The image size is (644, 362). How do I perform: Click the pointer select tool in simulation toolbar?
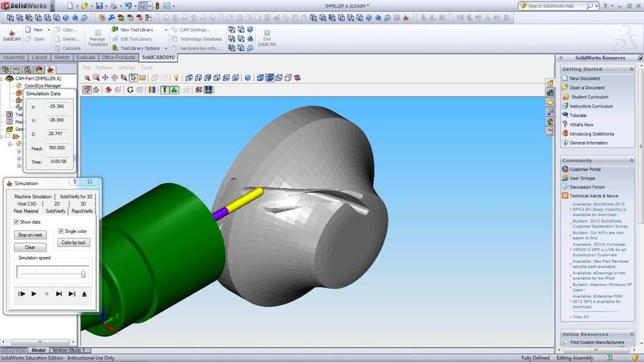(x=133, y=77)
